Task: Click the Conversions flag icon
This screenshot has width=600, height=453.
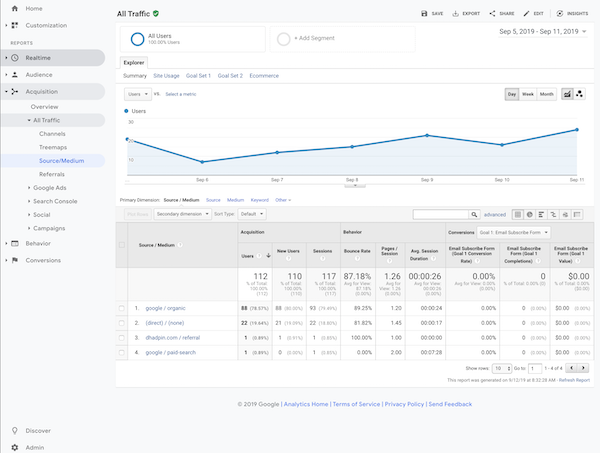Action: click(x=15, y=260)
